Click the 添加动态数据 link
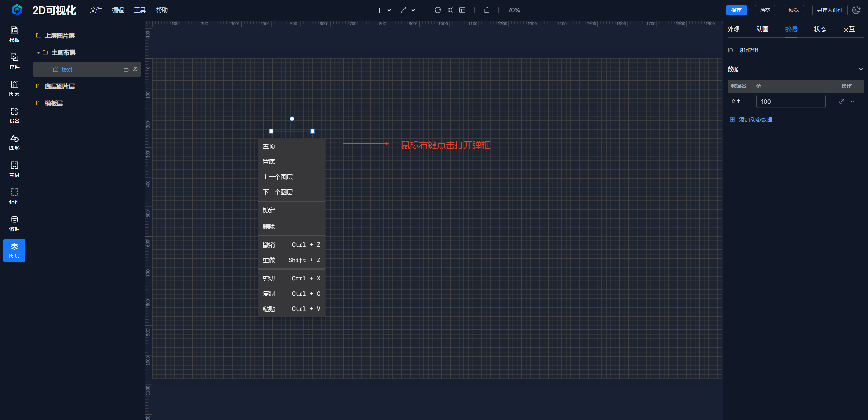This screenshot has height=420, width=868. (x=755, y=120)
